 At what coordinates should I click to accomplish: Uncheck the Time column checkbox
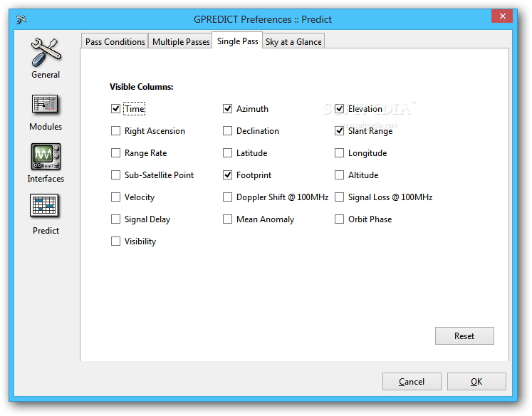(115, 109)
